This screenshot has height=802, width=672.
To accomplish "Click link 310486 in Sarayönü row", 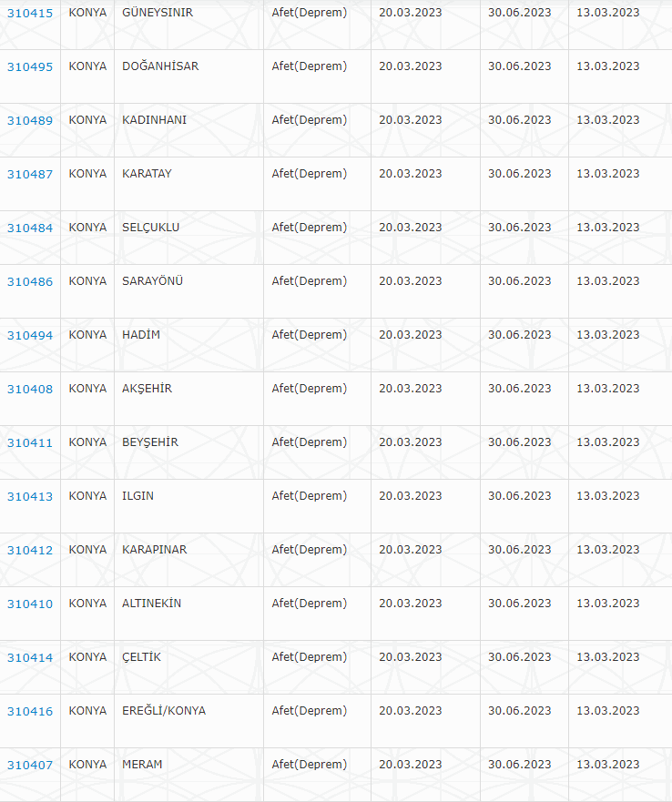I will [30, 282].
